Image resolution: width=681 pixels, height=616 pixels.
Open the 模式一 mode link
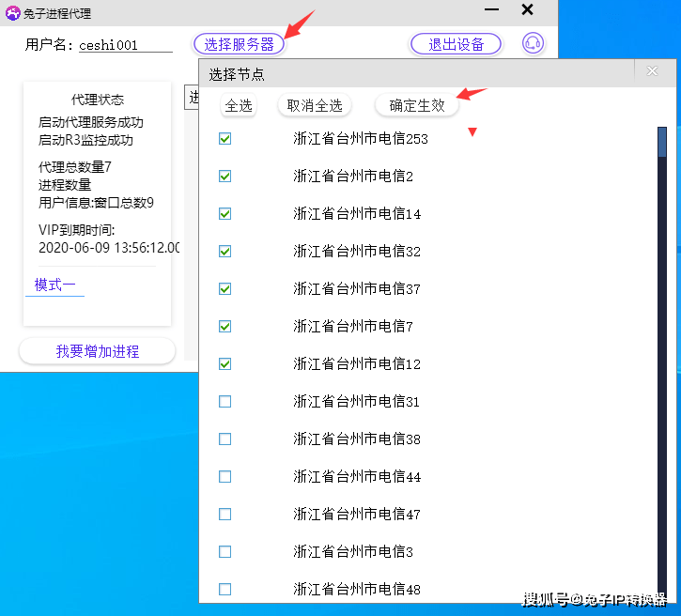(x=54, y=285)
